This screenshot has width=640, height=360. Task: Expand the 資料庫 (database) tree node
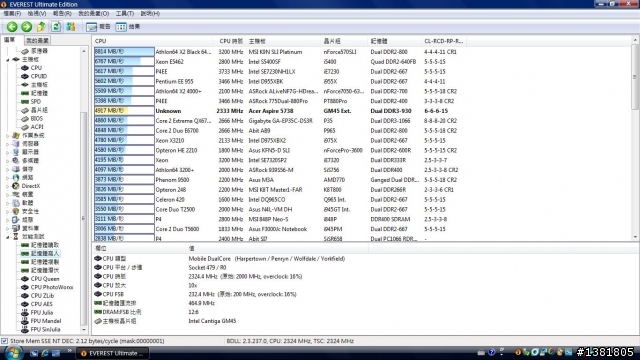(x=8, y=228)
